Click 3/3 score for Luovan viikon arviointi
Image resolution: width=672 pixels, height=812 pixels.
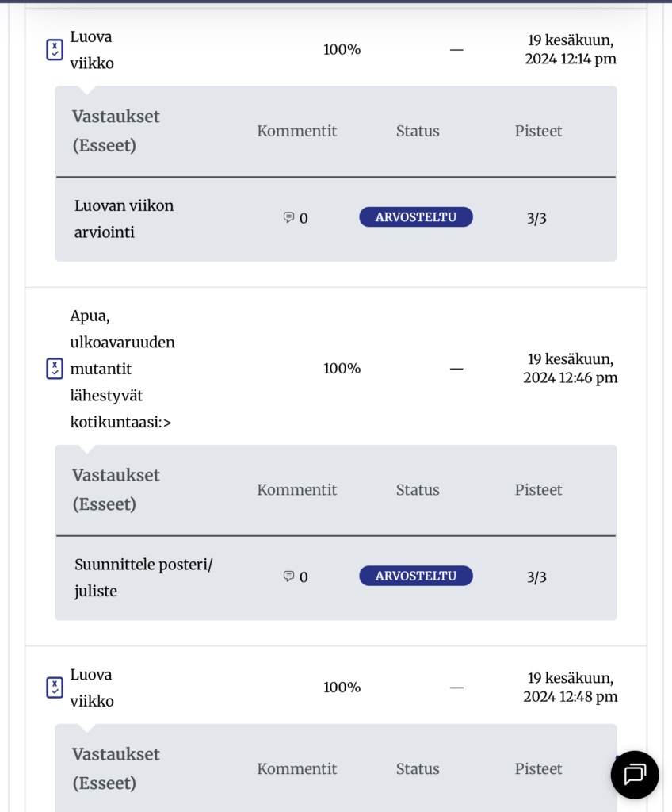(x=536, y=218)
